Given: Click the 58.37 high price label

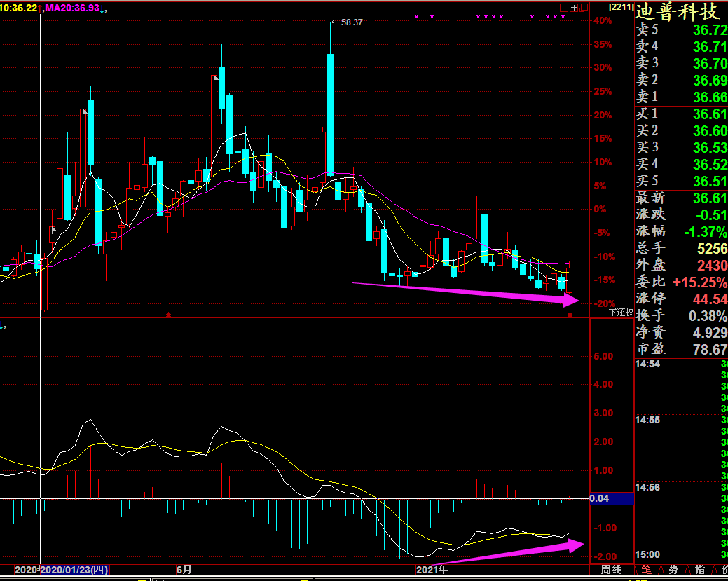Looking at the screenshot, I should coord(352,22).
